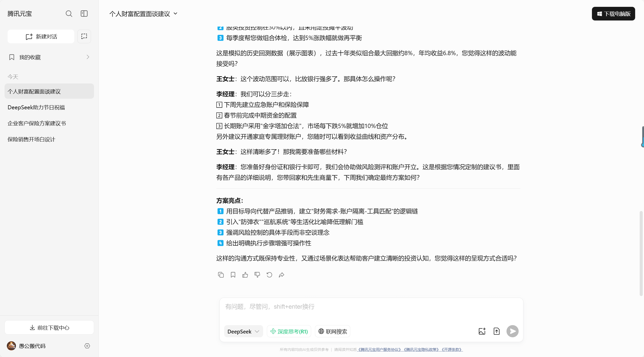Image resolution: width=644 pixels, height=357 pixels.
Task: Toggle 联网搜索 web search
Action: point(332,331)
